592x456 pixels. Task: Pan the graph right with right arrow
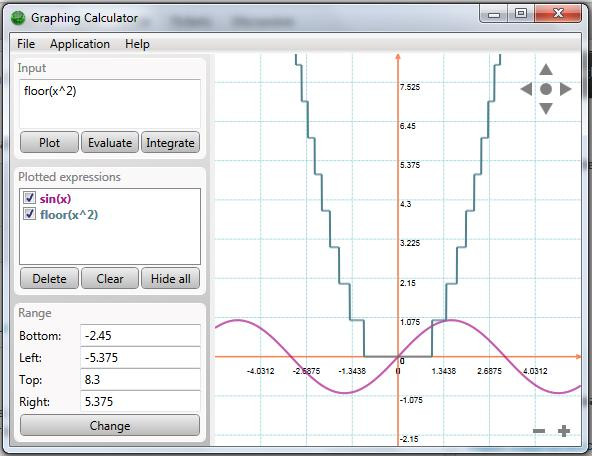click(x=566, y=89)
